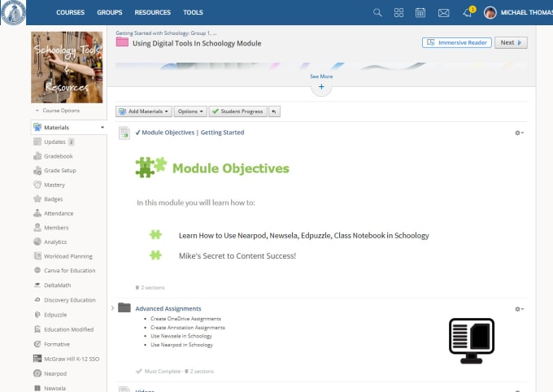Open Gradebook in the sidebar

[x=59, y=156]
